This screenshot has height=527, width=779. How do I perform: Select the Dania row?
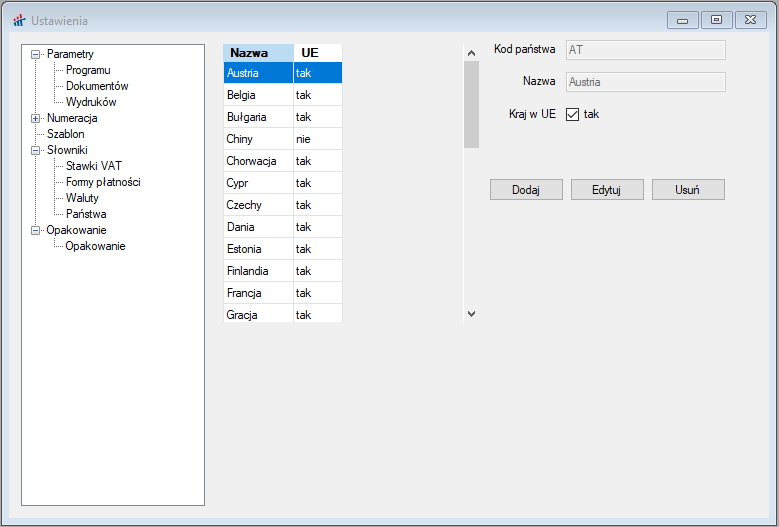click(283, 226)
